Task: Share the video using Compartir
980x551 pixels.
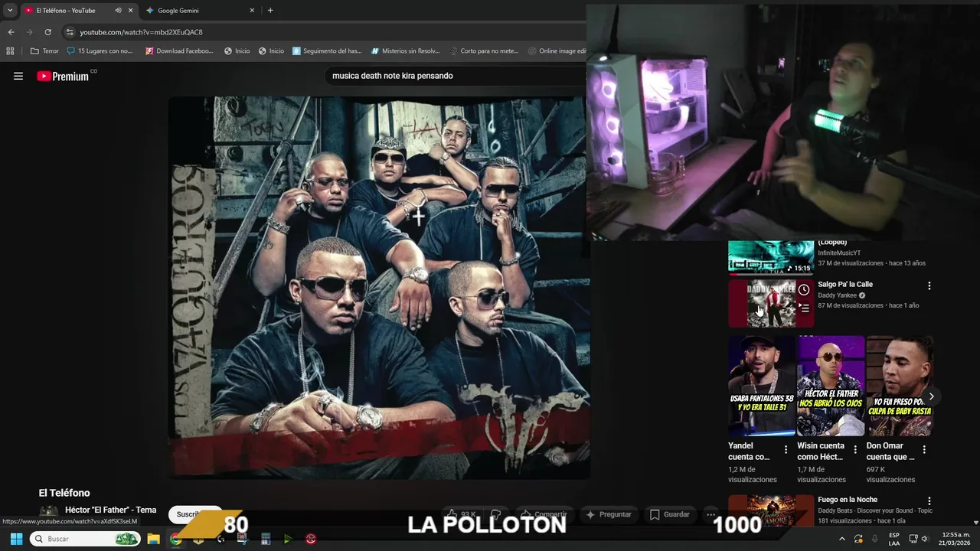Action: 544,514
